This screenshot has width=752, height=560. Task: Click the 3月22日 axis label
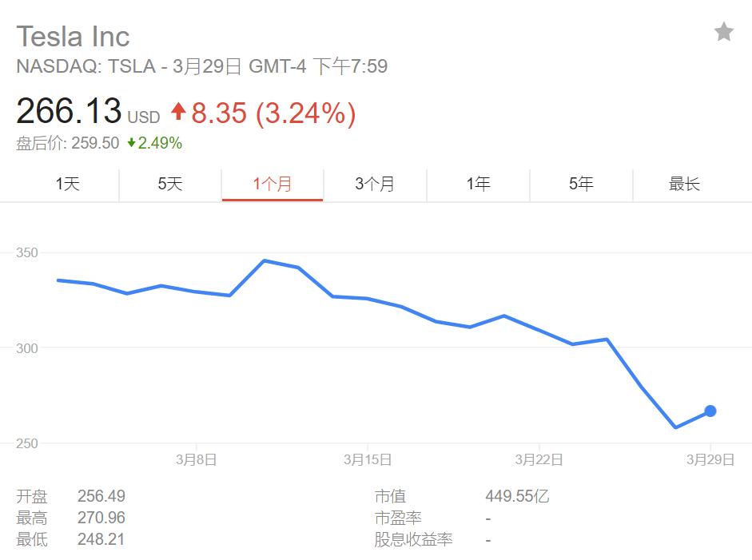click(539, 460)
